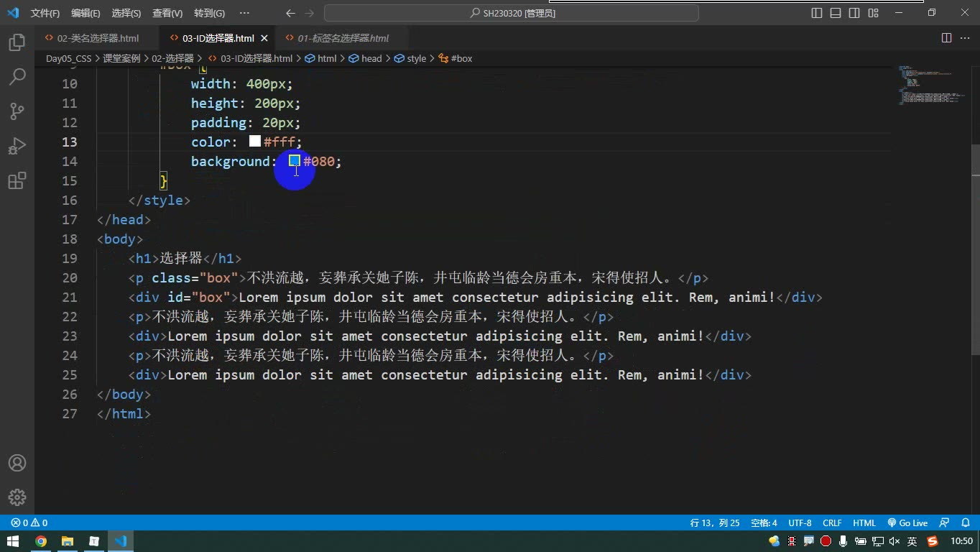The width and height of the screenshot is (980, 552).
Task: Click the SH230320 command center search box
Action: pyautogui.click(x=512, y=13)
